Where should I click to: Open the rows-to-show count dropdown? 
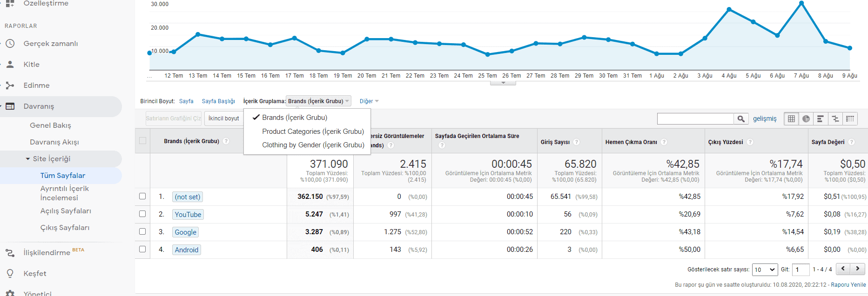[765, 270]
